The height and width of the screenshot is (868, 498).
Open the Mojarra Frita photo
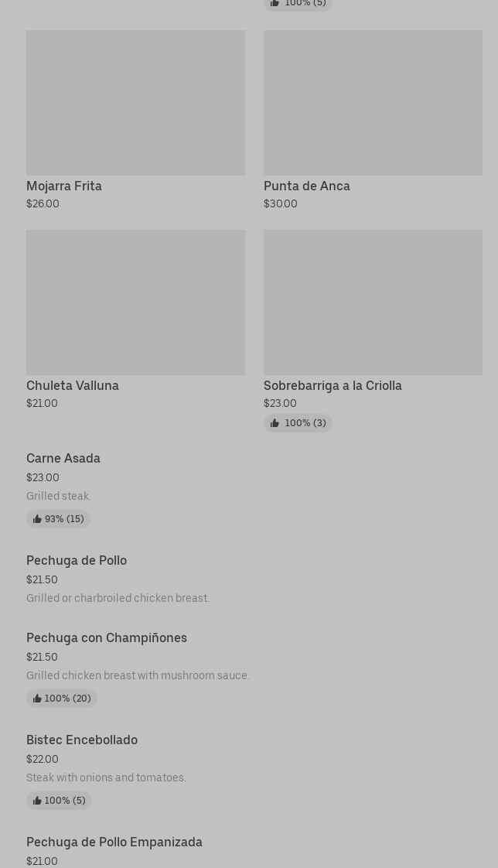point(135,103)
